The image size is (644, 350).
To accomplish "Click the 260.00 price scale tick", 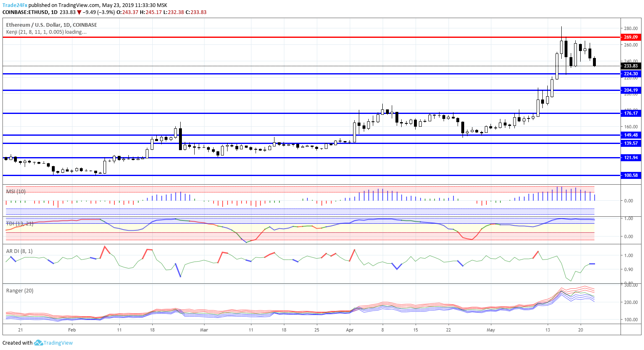I will coord(631,45).
